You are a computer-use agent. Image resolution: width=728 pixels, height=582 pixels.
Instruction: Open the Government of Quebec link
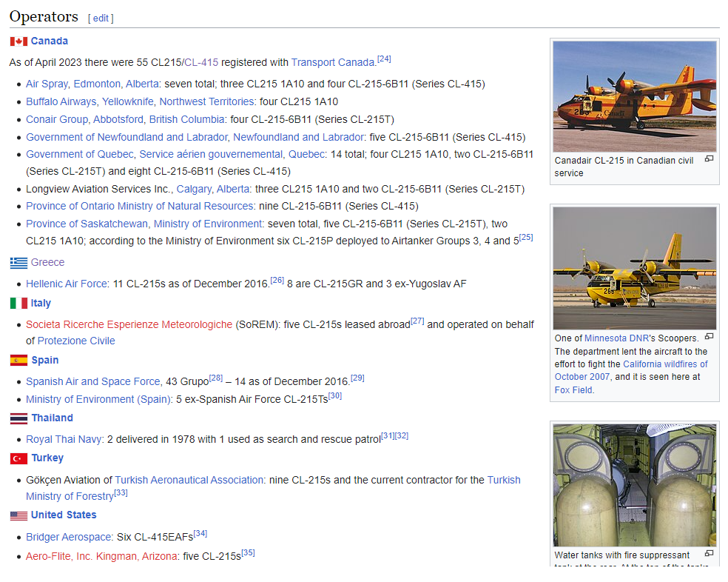tap(80, 154)
